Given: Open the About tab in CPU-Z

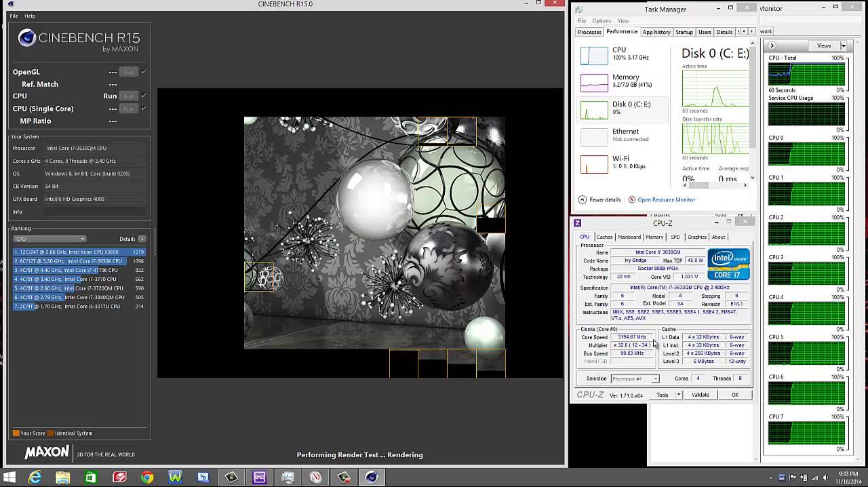Looking at the screenshot, I should pyautogui.click(x=718, y=237).
